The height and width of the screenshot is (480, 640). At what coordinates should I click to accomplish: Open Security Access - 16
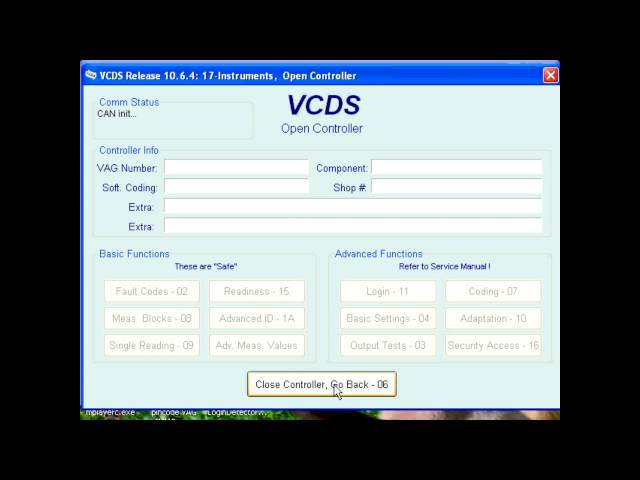click(493, 345)
